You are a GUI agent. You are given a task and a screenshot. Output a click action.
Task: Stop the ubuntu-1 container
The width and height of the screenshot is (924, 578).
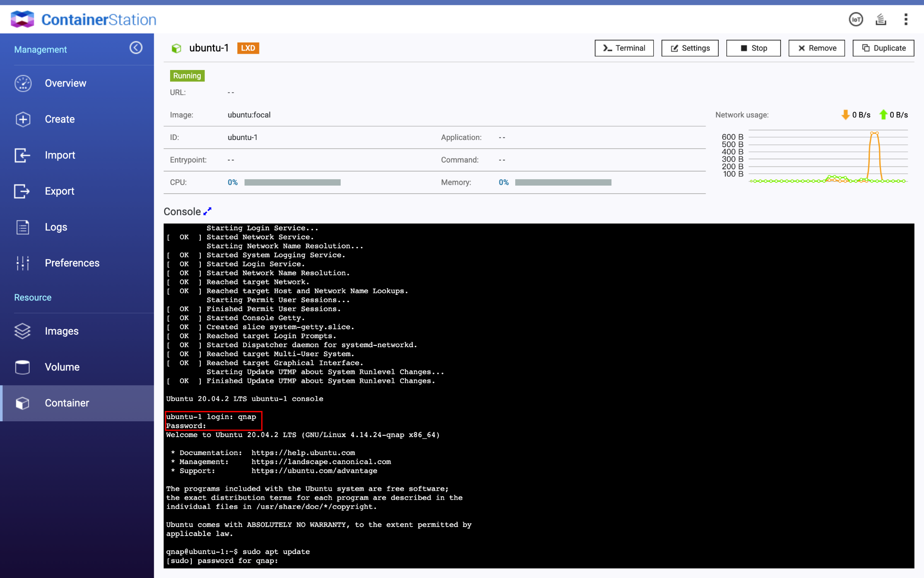coord(753,48)
